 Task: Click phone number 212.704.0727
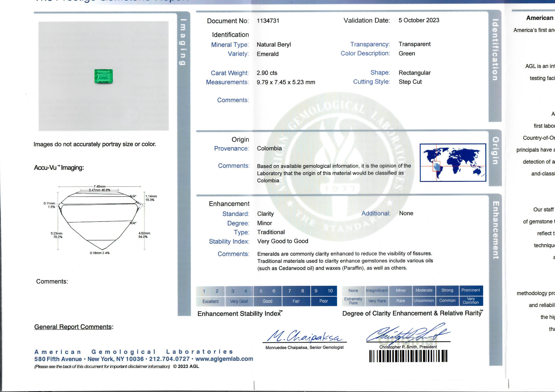169,359
